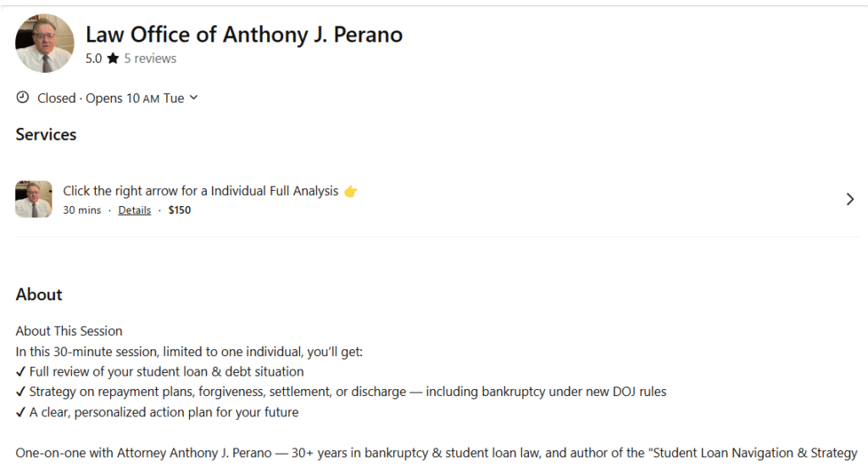Open the service Details link
Screen dimensions: 868x468
134,210
